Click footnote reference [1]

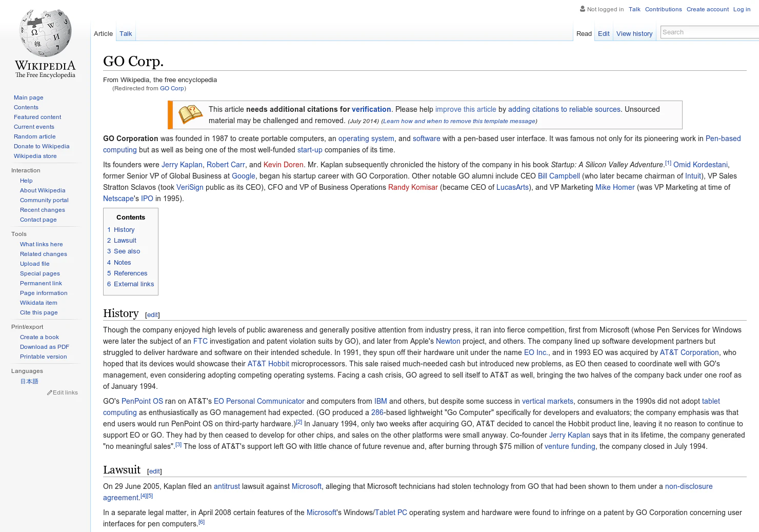(668, 163)
